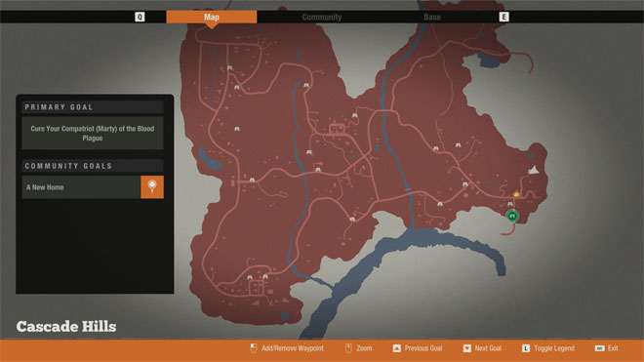Click the Q key prompt icon
Viewport: 644px width, 362px height.
point(140,17)
